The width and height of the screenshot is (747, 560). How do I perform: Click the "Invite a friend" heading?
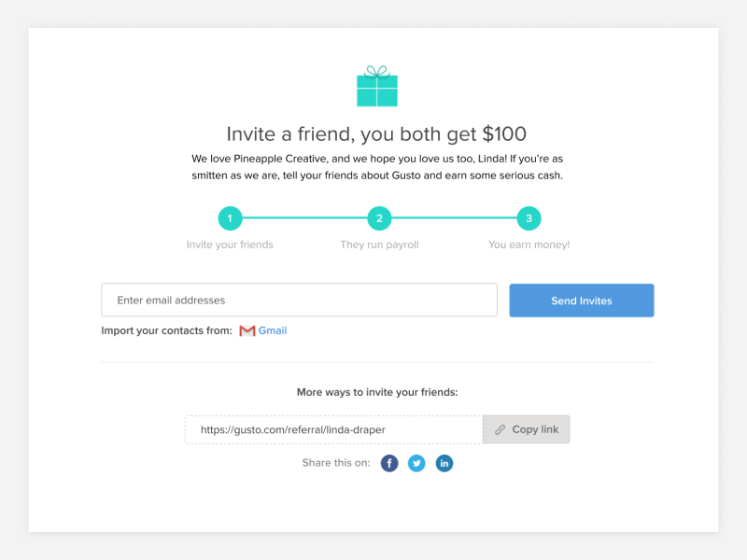coord(376,133)
